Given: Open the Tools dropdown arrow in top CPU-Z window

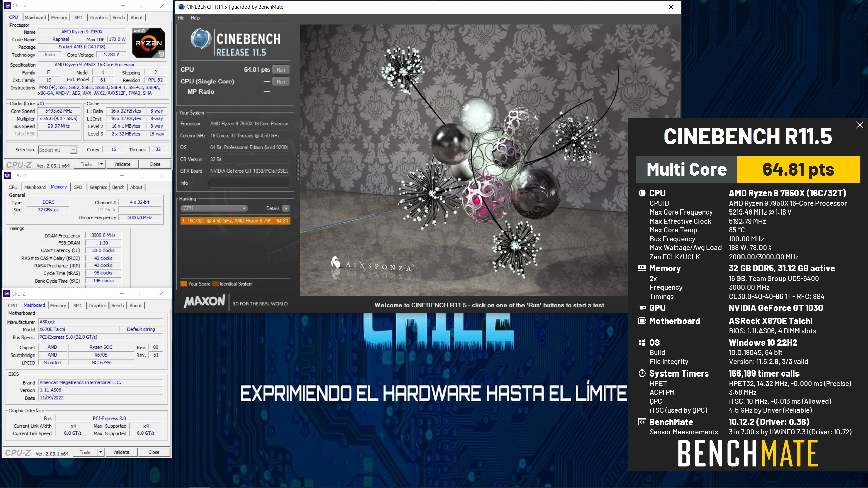Looking at the screenshot, I should coord(101,164).
